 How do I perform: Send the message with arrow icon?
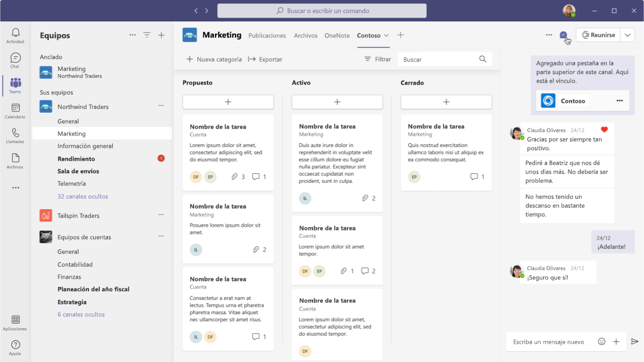click(x=635, y=342)
